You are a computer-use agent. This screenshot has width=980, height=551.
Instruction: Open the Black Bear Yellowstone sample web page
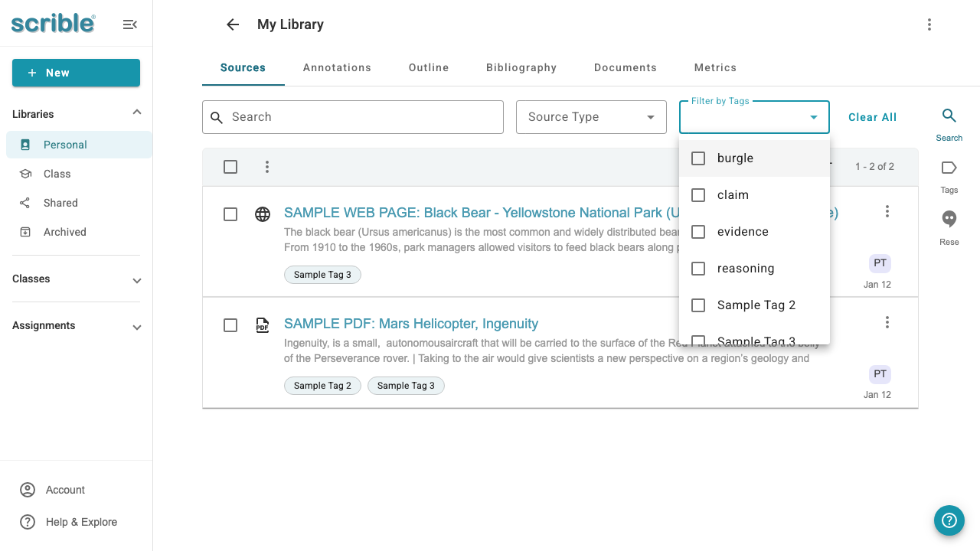click(x=480, y=213)
